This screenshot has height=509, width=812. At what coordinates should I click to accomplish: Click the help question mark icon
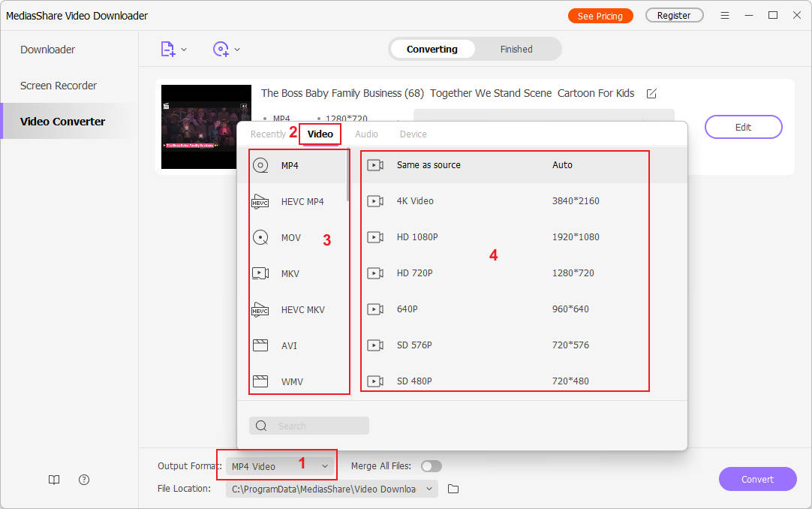coord(84,480)
